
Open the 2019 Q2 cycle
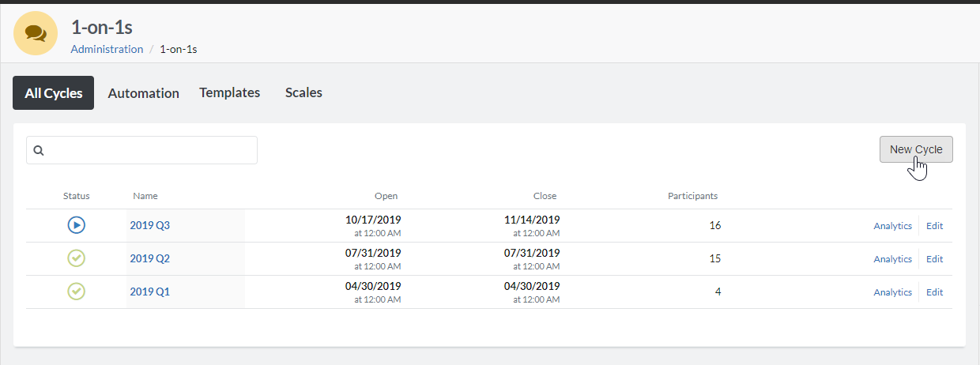(150, 258)
